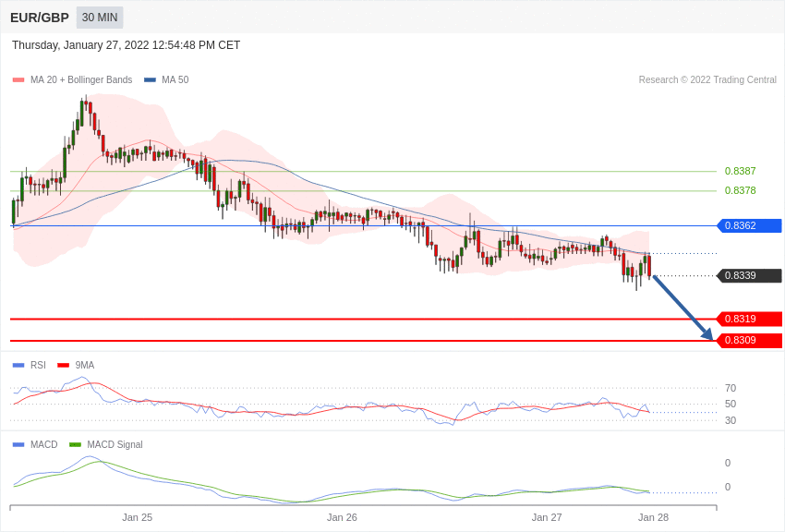Click the RSI legend label
The width and height of the screenshot is (785, 532).
pyautogui.click(x=38, y=366)
